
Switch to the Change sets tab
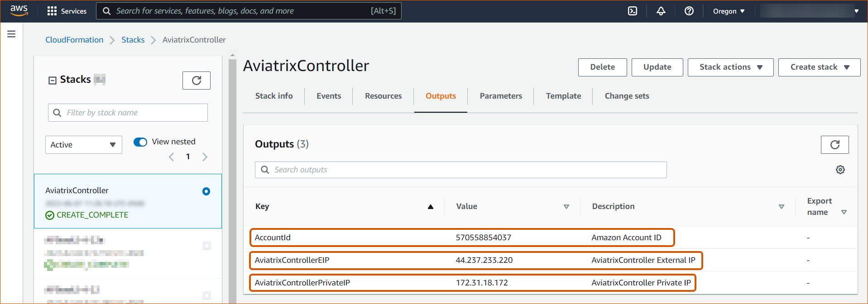[x=627, y=96]
